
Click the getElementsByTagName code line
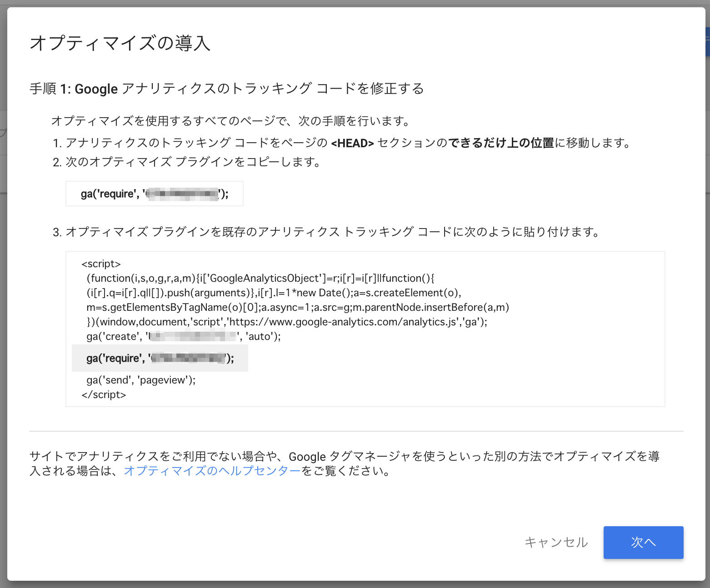[x=297, y=307]
